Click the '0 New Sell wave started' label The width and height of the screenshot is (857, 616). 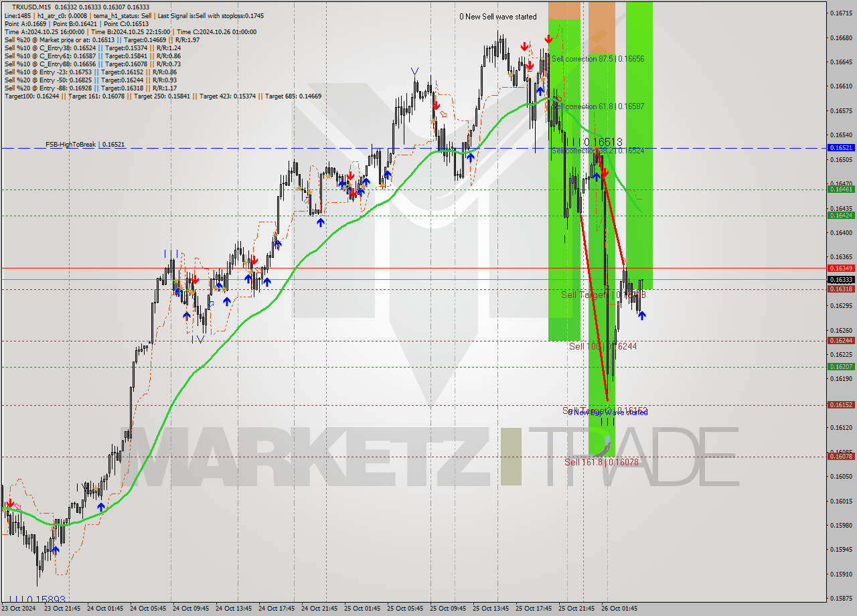pyautogui.click(x=497, y=17)
